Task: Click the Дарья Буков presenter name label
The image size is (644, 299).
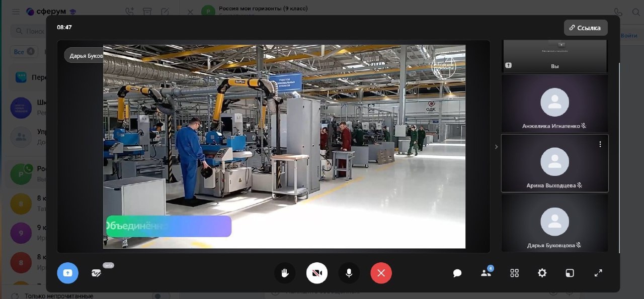Action: (84, 55)
